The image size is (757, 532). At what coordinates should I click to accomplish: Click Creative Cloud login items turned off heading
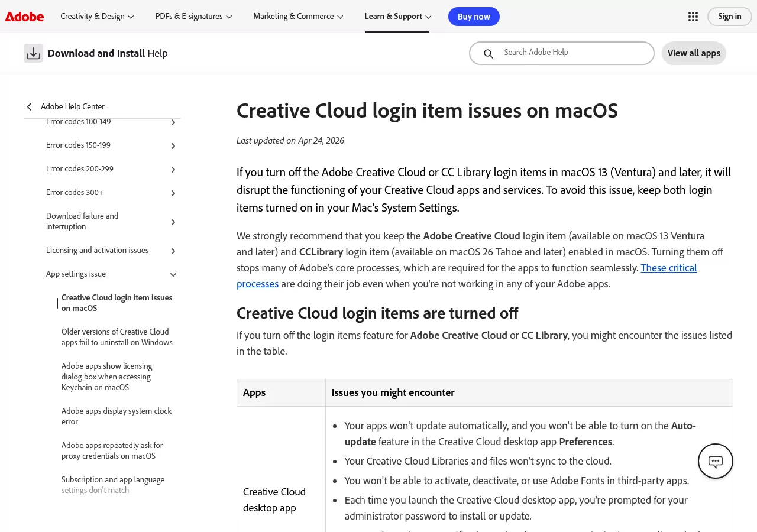pyautogui.click(x=377, y=313)
